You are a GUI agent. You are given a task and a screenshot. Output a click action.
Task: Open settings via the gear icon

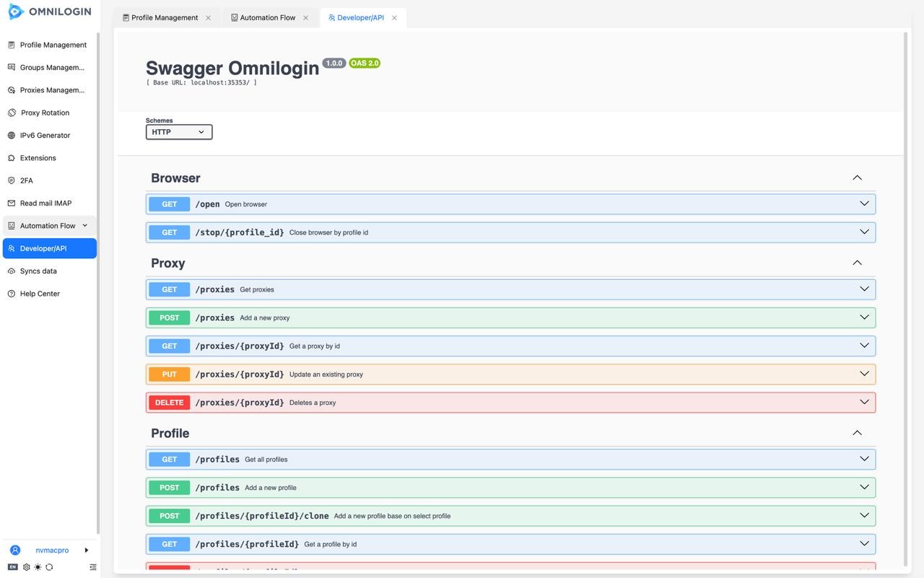tap(27, 567)
